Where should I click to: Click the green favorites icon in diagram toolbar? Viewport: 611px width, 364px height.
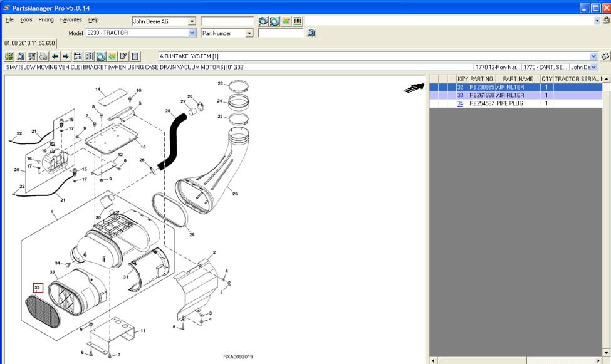point(112,56)
